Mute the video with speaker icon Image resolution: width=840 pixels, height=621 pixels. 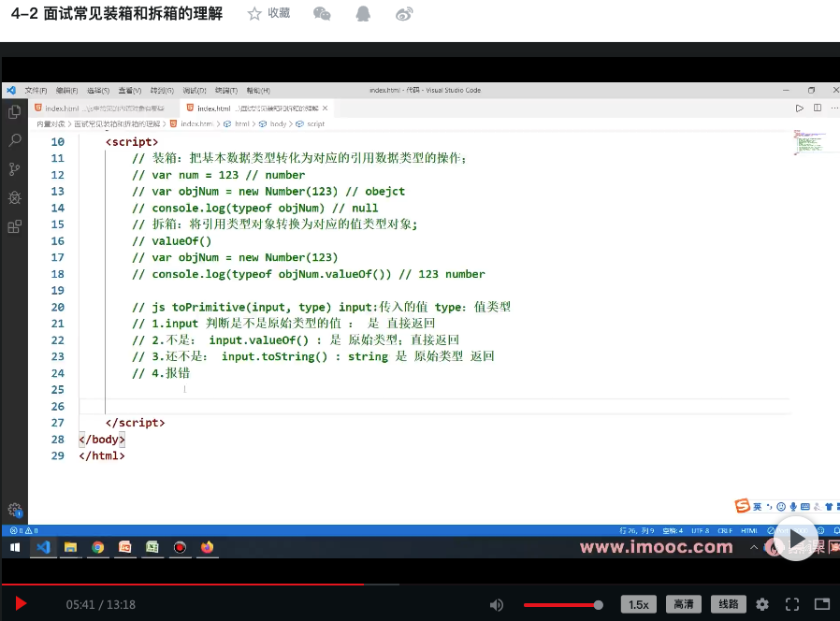tap(497, 605)
